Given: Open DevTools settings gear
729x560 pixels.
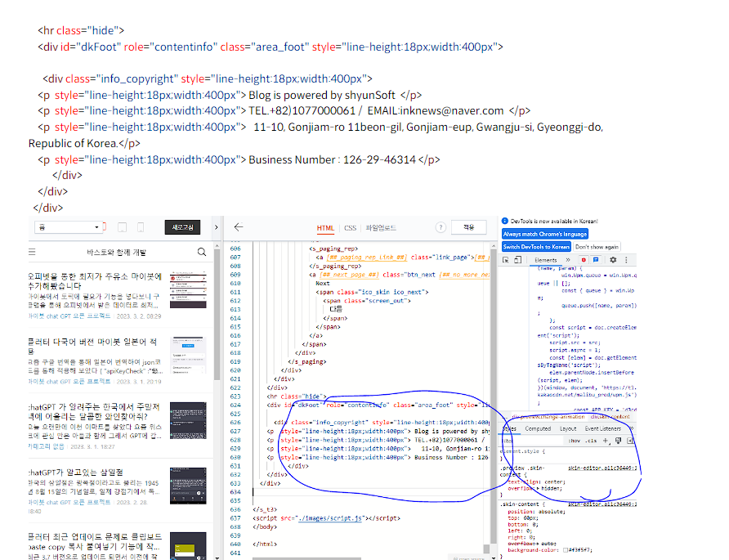Looking at the screenshot, I should [x=613, y=260].
